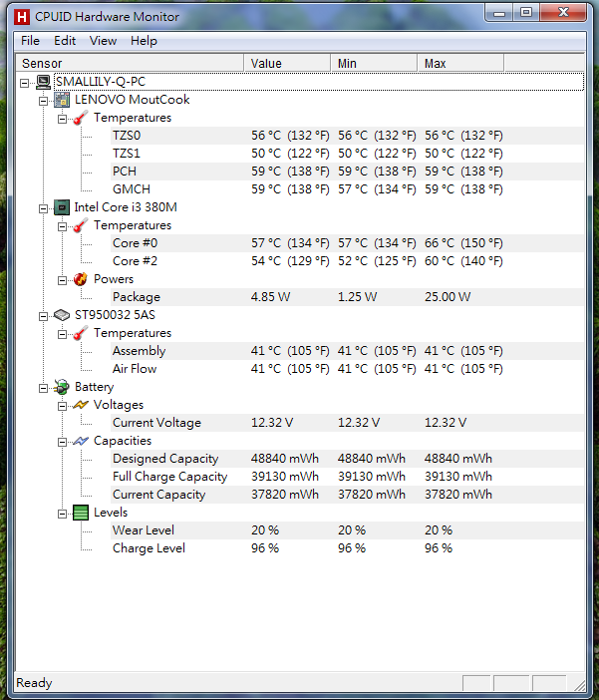
Task: Click the Max column header
Action: pos(460,64)
